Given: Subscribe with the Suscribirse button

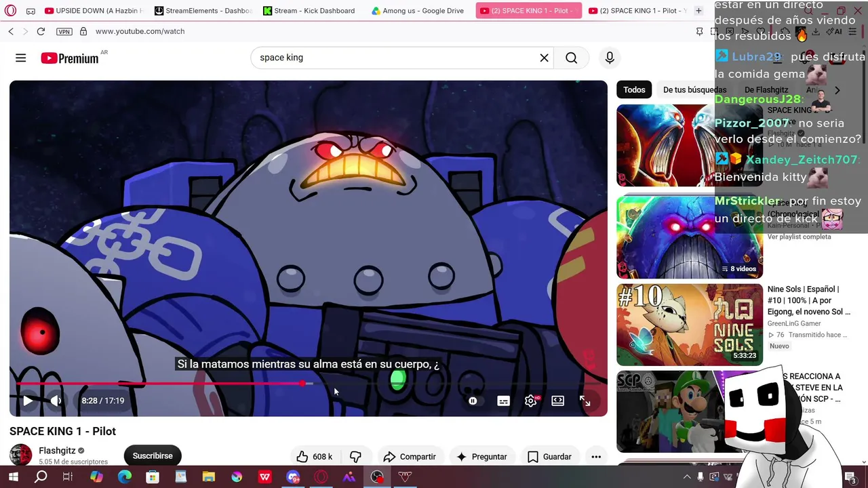Looking at the screenshot, I should (153, 456).
